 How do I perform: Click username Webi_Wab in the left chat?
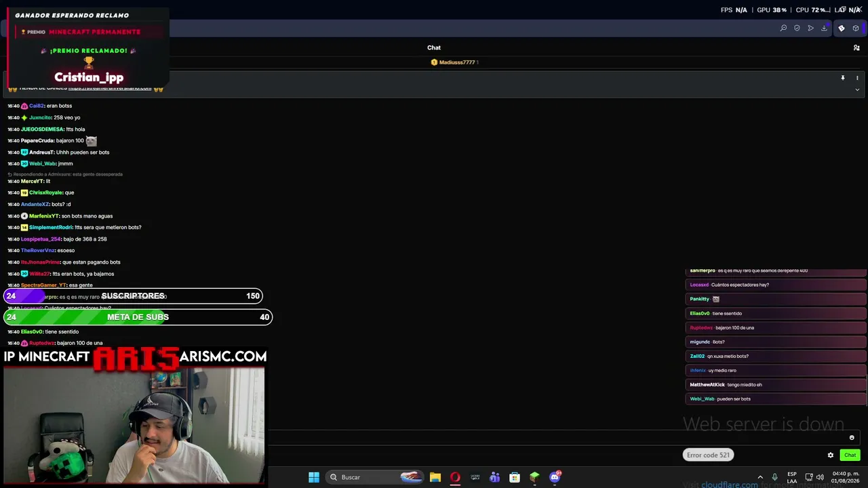tap(42, 163)
